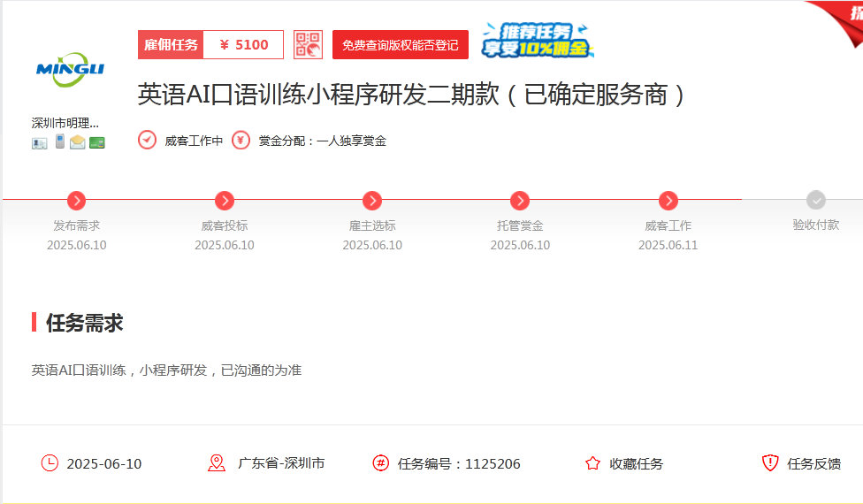Viewport: 863px width, 504px height.
Task: Open the MINGLI company logo
Action: pos(70,70)
